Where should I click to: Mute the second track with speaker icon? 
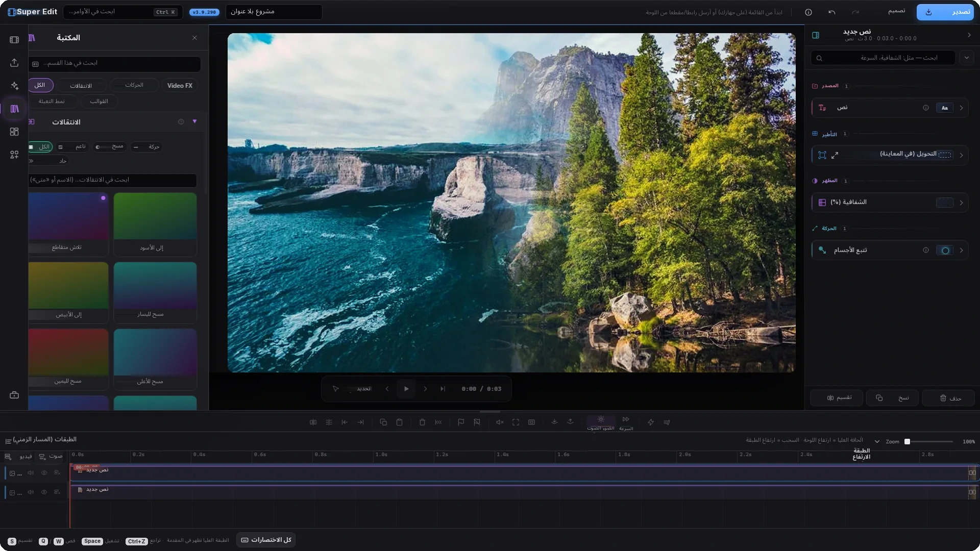pos(31,492)
